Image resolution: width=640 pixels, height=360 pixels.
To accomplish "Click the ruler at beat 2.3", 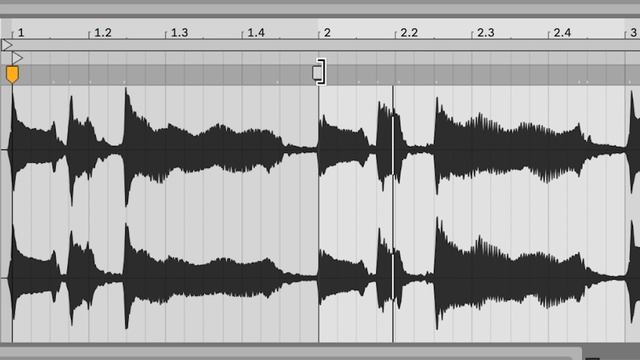I will click(486, 33).
